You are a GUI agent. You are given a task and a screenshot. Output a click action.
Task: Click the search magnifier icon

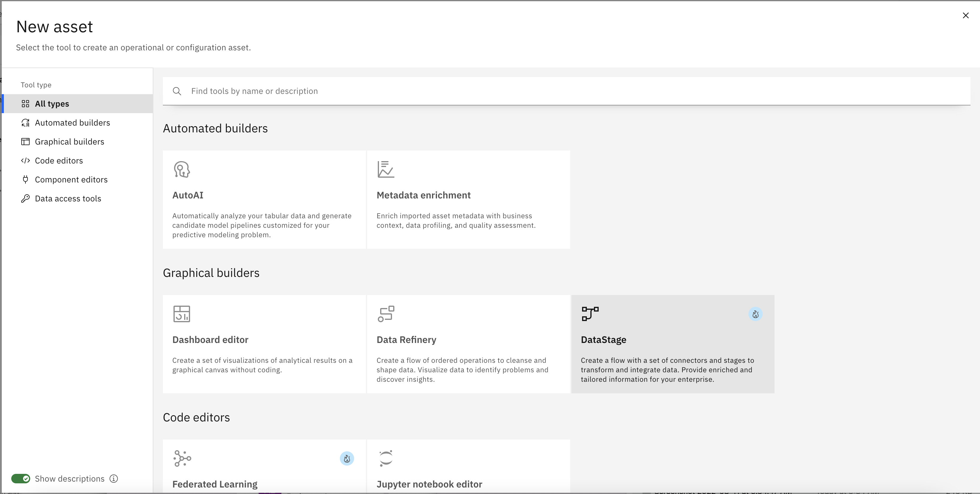click(177, 91)
